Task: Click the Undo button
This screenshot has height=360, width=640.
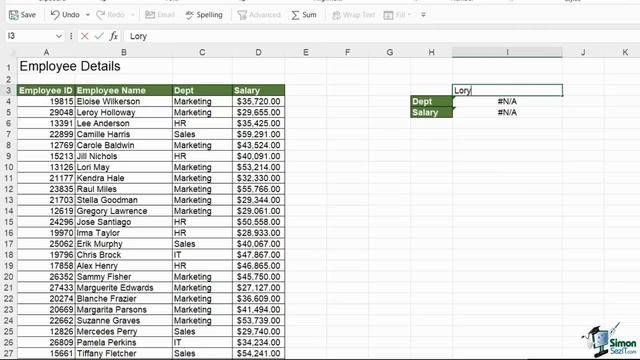Action: click(65, 15)
